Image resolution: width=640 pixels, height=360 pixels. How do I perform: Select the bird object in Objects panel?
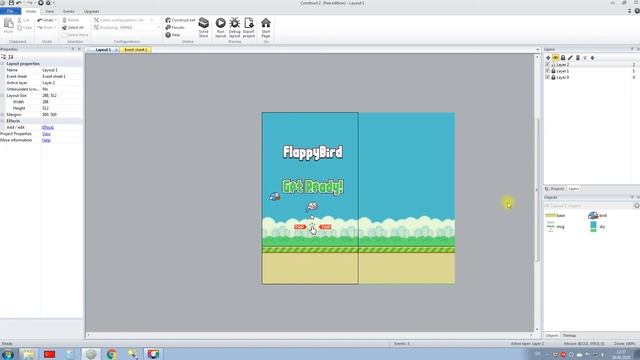(597, 216)
